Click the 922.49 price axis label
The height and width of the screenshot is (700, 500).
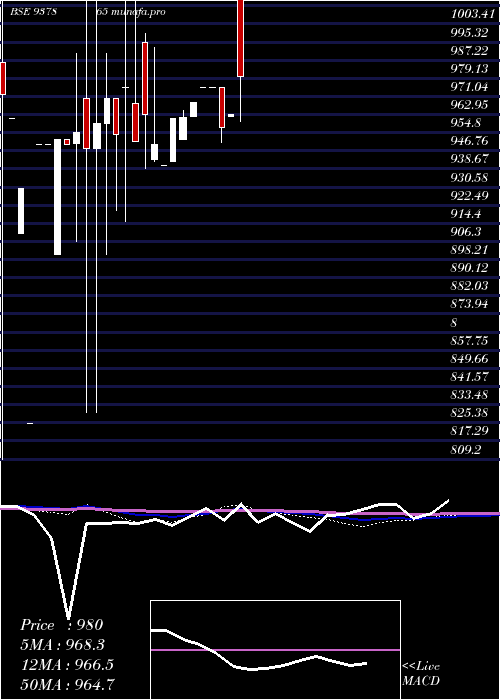[x=470, y=195]
